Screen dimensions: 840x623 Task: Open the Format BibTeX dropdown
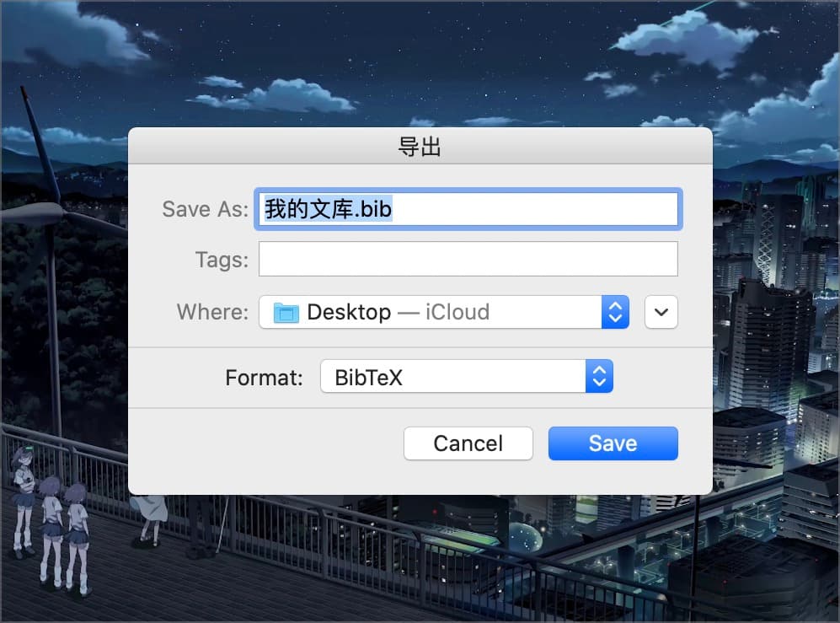tap(467, 376)
